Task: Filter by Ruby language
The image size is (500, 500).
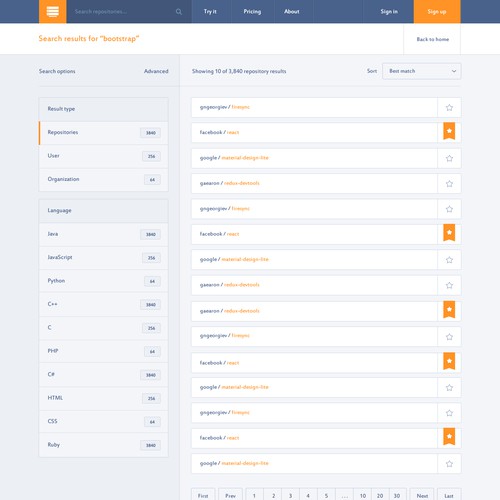Action: 104,445
